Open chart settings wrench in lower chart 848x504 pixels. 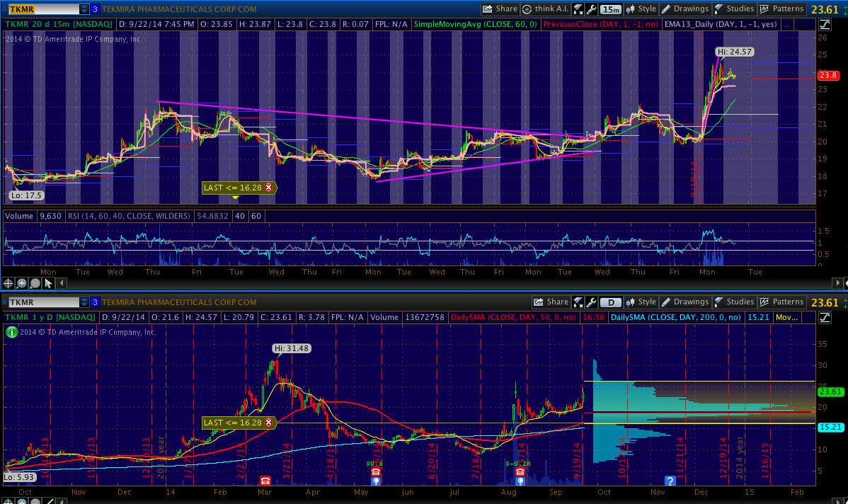click(591, 302)
